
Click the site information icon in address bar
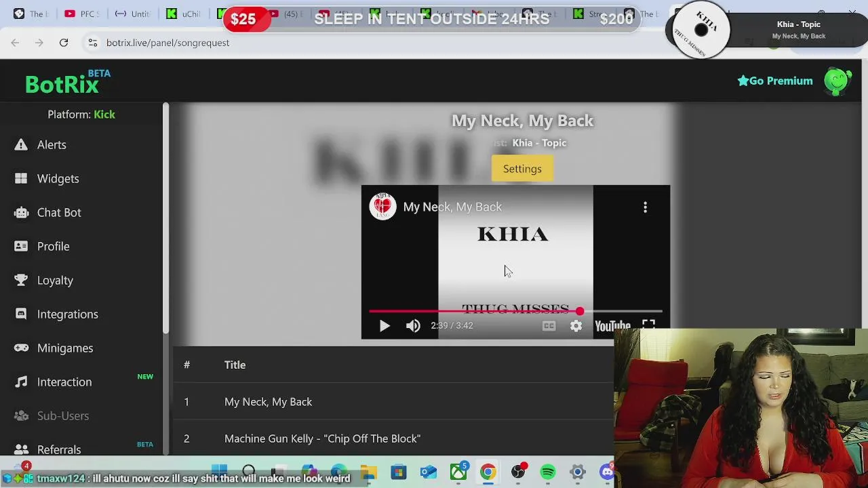point(93,43)
